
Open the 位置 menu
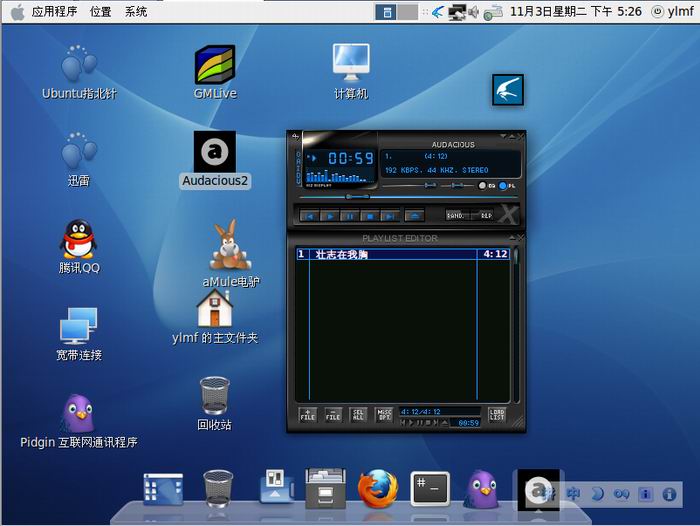point(100,12)
